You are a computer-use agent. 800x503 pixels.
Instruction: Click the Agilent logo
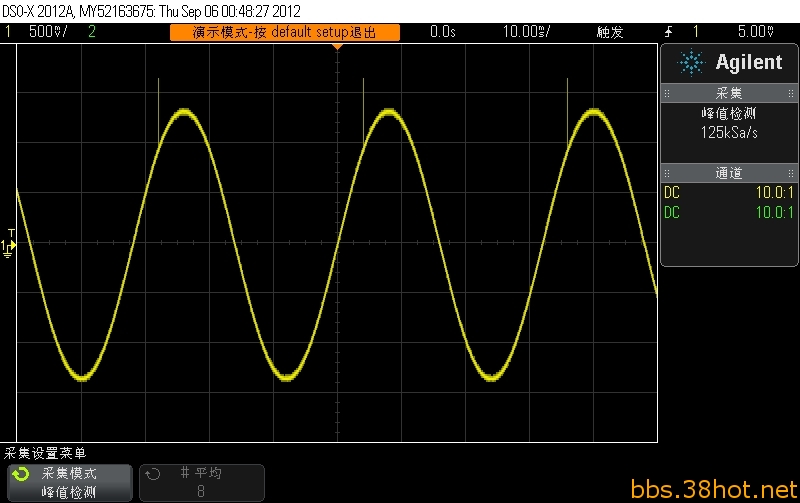730,63
